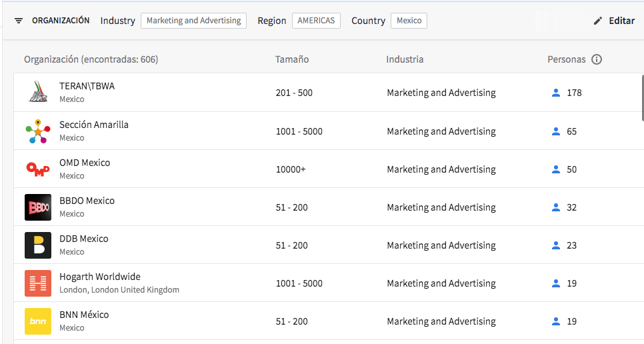Click the Hogarth Worldwide logo
This screenshot has width=644, height=344.
pyautogui.click(x=38, y=283)
